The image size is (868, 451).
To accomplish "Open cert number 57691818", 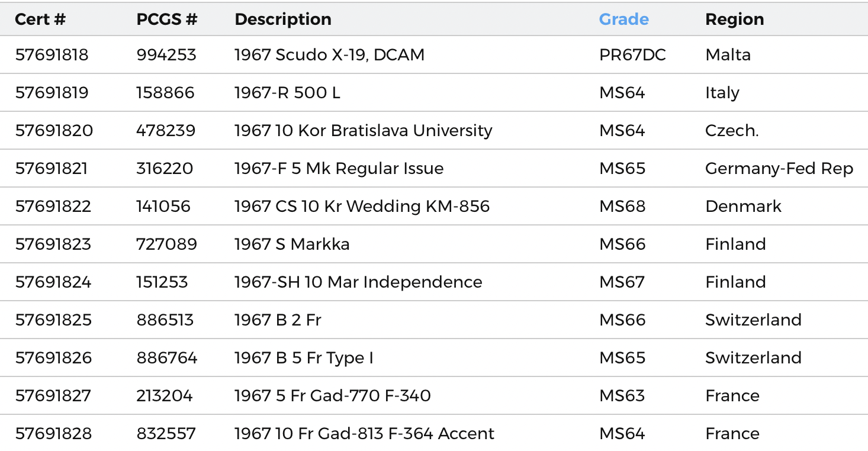I will point(52,55).
